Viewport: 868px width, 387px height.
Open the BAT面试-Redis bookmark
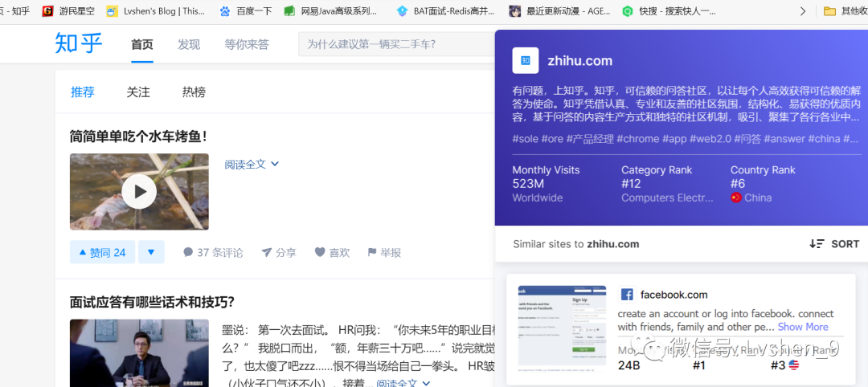[445, 10]
